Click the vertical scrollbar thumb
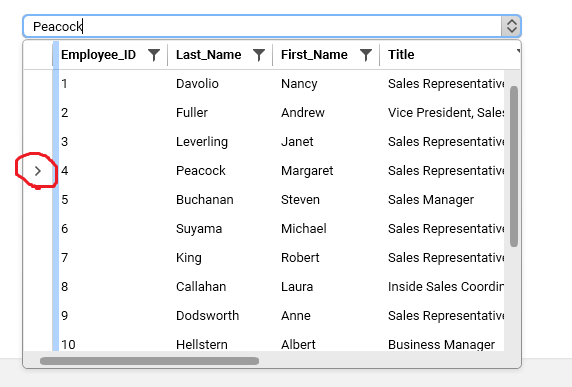572x387 pixels. coord(514,166)
